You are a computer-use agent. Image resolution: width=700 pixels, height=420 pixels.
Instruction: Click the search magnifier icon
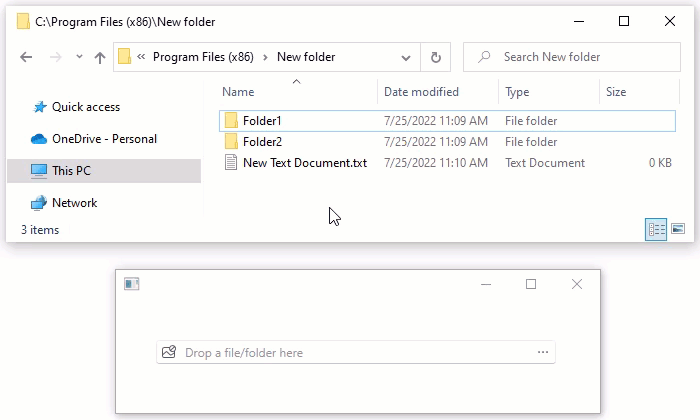point(484,57)
